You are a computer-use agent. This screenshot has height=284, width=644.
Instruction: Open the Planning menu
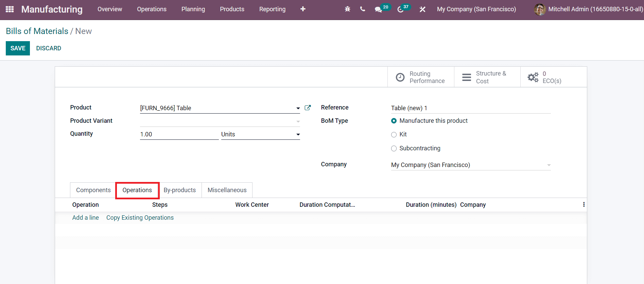click(x=193, y=9)
